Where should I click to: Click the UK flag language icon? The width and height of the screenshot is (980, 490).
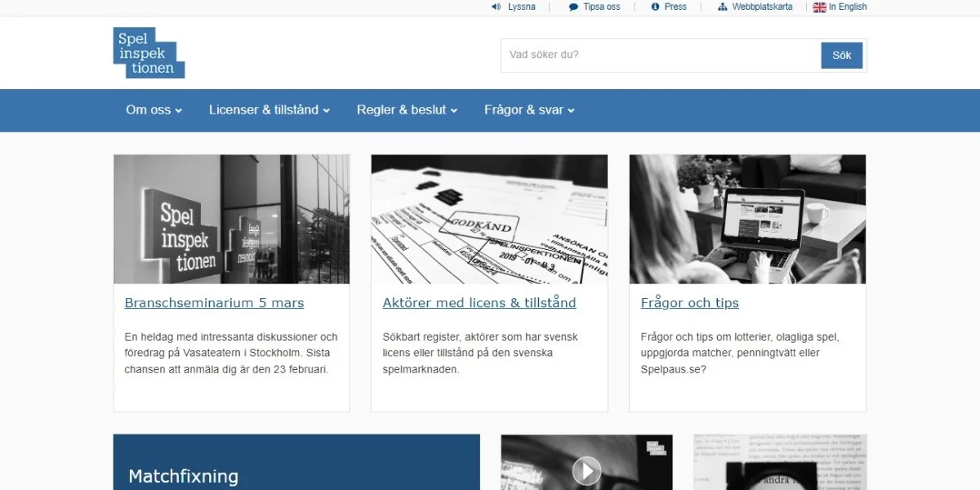(x=819, y=7)
